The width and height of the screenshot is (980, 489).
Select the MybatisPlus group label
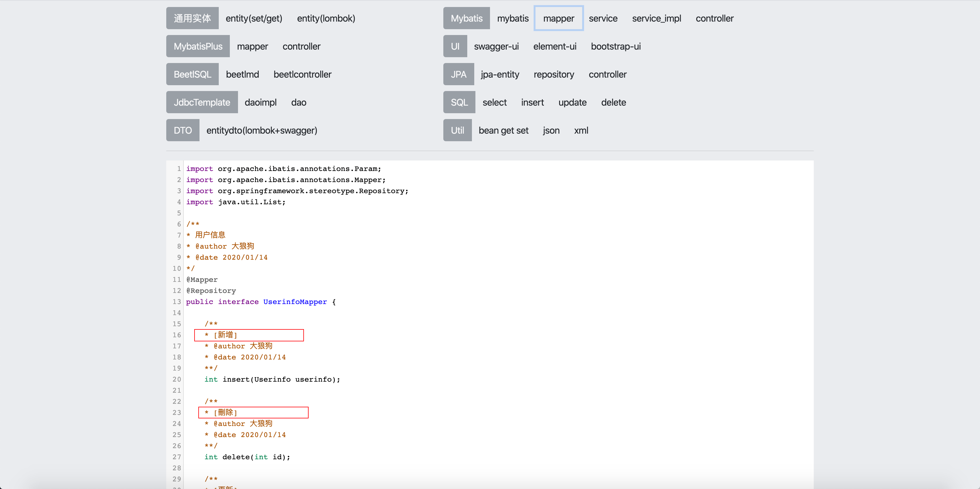[x=198, y=46]
